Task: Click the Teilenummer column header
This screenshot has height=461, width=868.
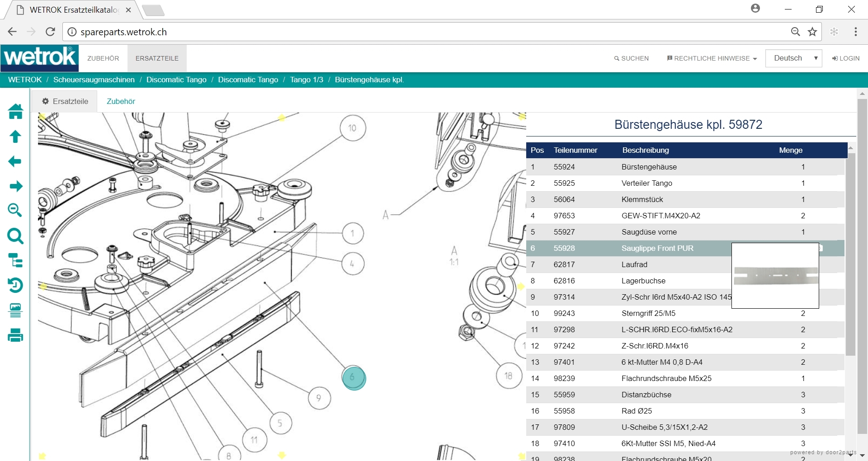Action: pyautogui.click(x=576, y=150)
